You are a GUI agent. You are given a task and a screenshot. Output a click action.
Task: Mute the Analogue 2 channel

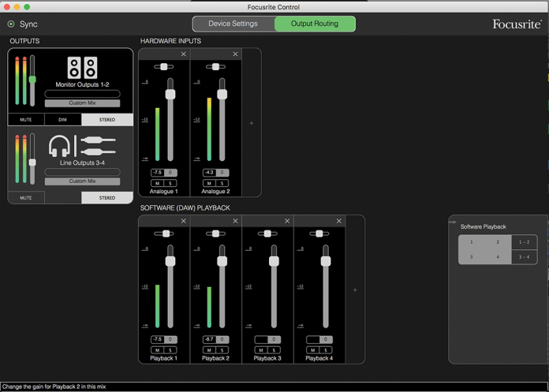click(209, 183)
